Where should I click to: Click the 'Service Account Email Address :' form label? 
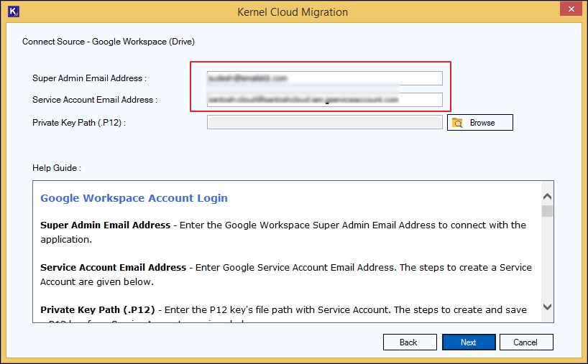pyautogui.click(x=94, y=100)
